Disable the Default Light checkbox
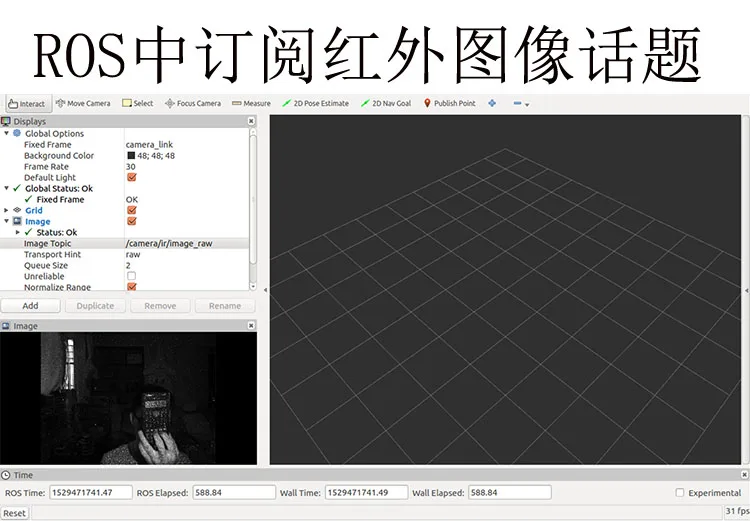 click(x=132, y=177)
